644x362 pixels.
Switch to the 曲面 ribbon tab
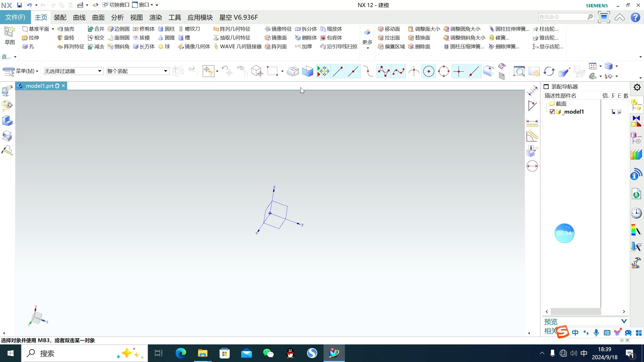tap(98, 17)
